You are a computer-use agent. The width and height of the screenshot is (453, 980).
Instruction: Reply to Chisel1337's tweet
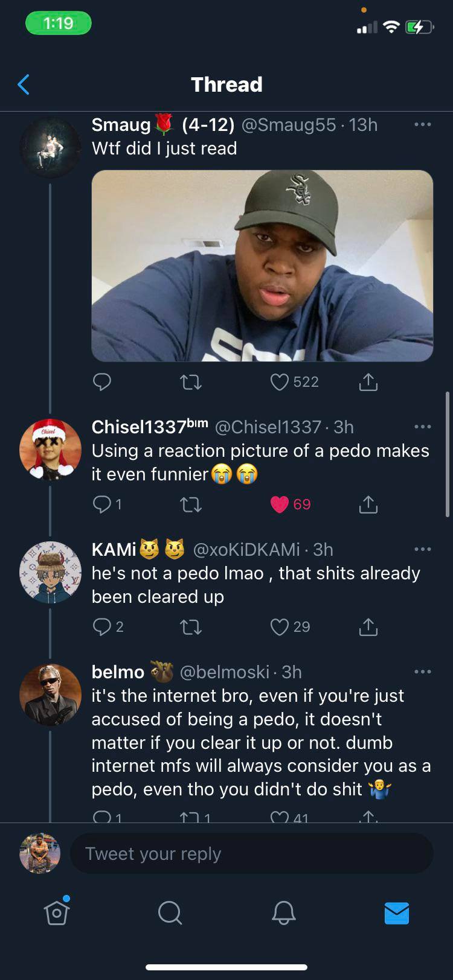(x=102, y=504)
